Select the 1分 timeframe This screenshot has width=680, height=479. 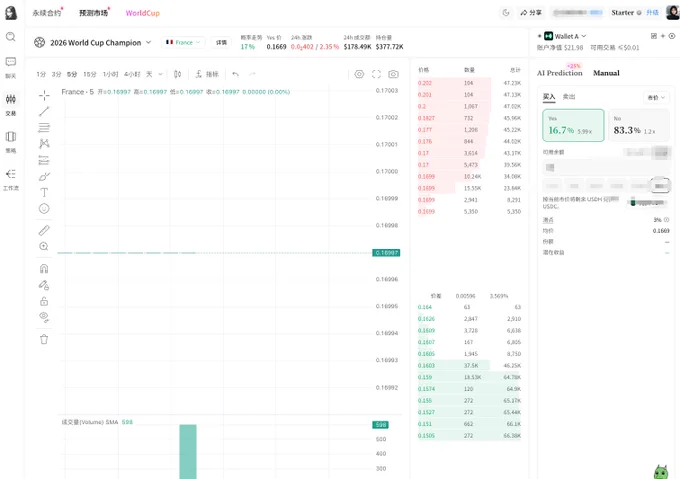(41, 74)
